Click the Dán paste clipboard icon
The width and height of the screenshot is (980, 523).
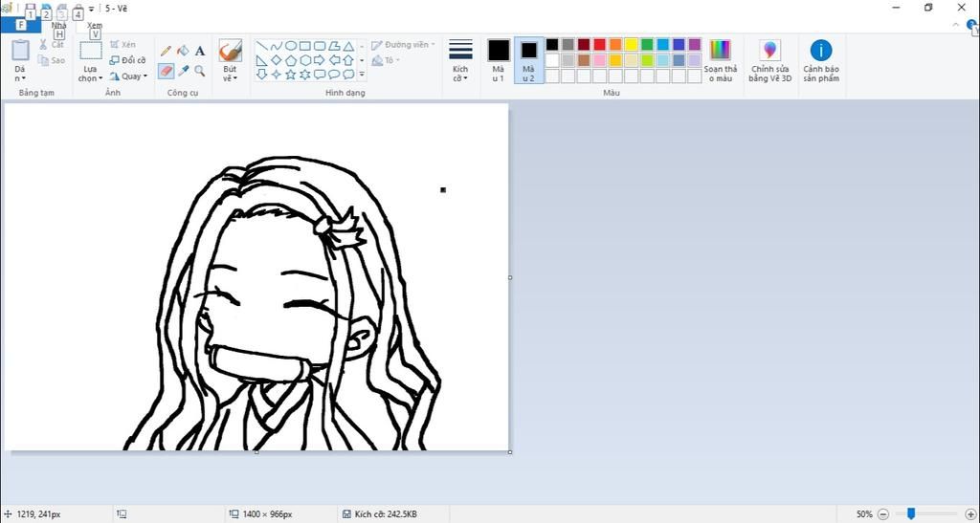(21, 50)
